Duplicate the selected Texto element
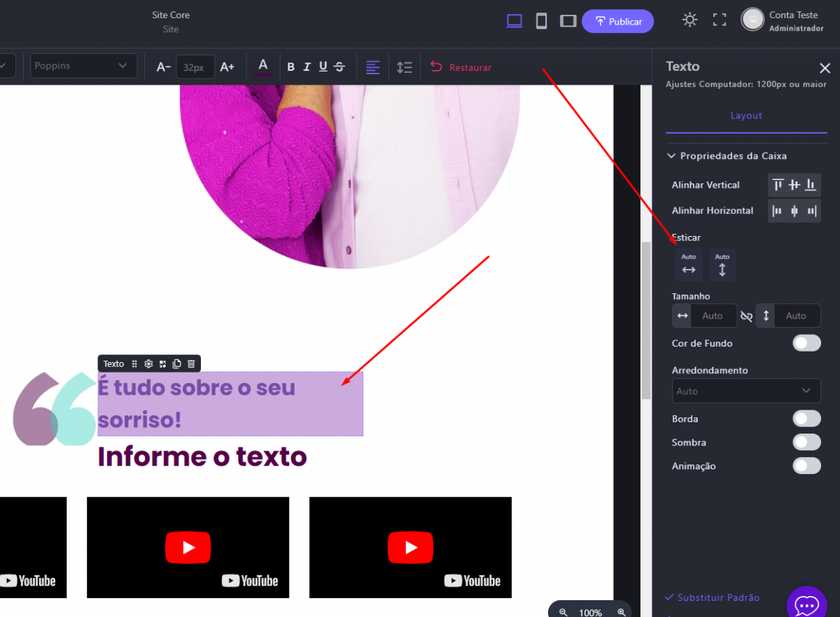Screen dimensions: 840x617 pos(176,363)
